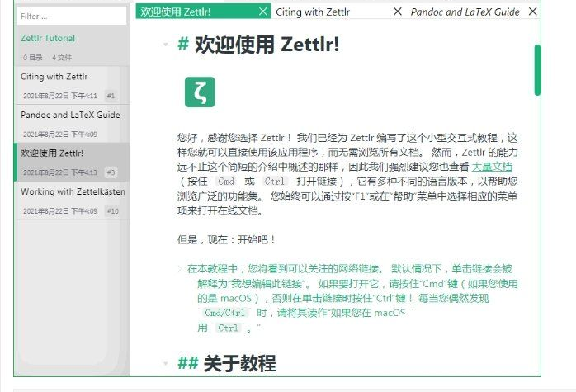Click the 但是，现在：开始吧！ line
This screenshot has width=576, height=392.
click(226, 240)
